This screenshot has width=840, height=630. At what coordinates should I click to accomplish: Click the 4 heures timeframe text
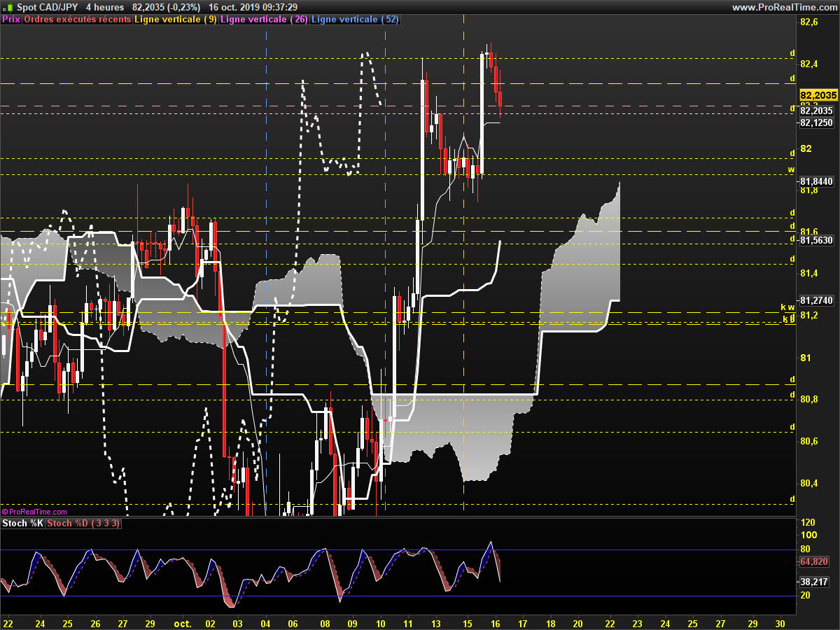coord(105,7)
